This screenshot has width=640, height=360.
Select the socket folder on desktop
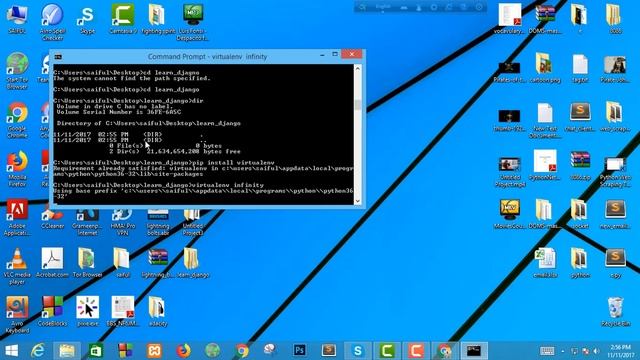point(580,214)
